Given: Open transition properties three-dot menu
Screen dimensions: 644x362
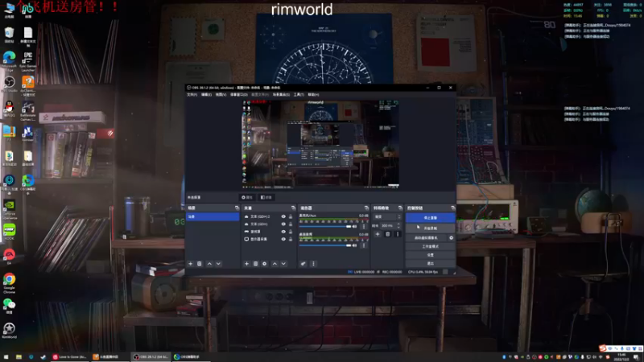Looking at the screenshot, I should [397, 234].
